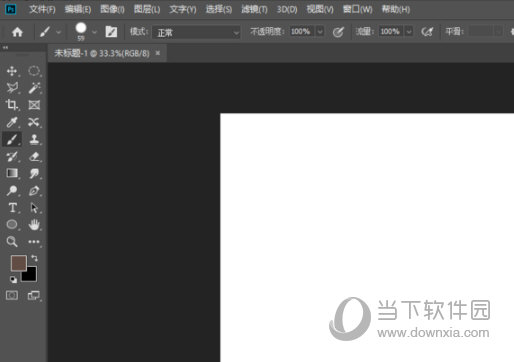Open the 视图(V) menu
The height and width of the screenshot is (362, 514).
(x=320, y=9)
